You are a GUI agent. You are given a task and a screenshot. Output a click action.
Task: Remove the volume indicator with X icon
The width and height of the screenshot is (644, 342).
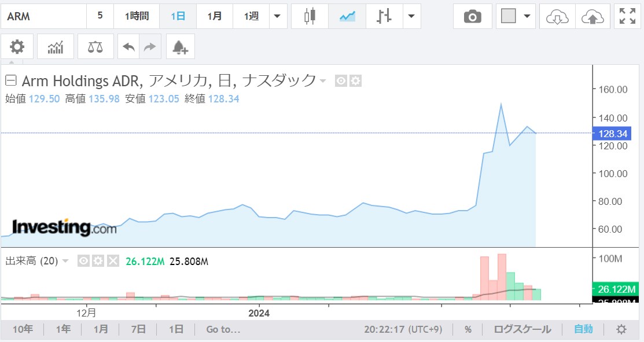[x=113, y=261]
